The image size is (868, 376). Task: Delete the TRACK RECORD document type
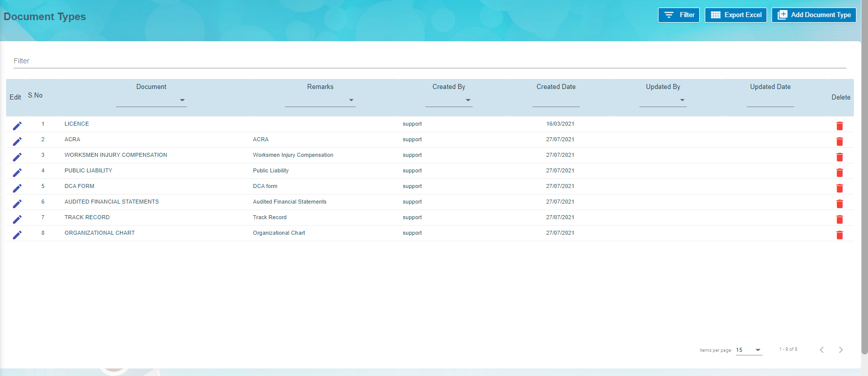click(x=839, y=219)
